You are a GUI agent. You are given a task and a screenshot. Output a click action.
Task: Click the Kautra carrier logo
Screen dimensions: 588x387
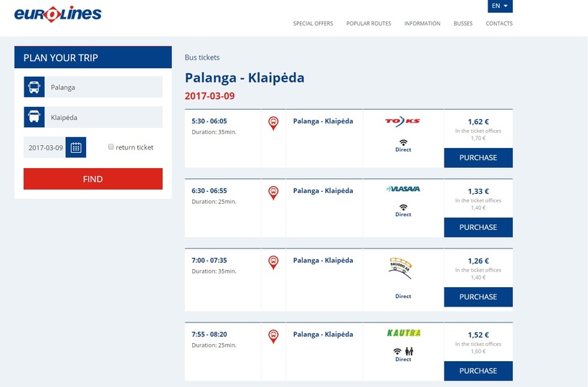[x=403, y=333]
